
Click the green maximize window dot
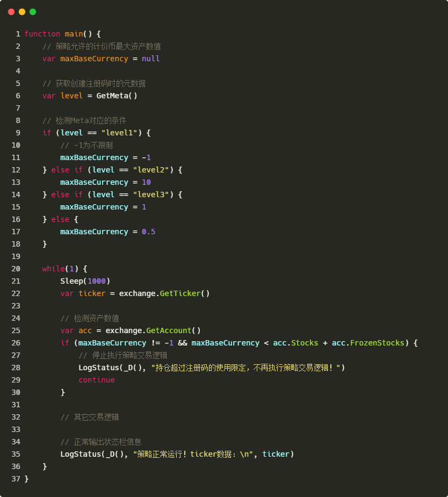[33, 12]
